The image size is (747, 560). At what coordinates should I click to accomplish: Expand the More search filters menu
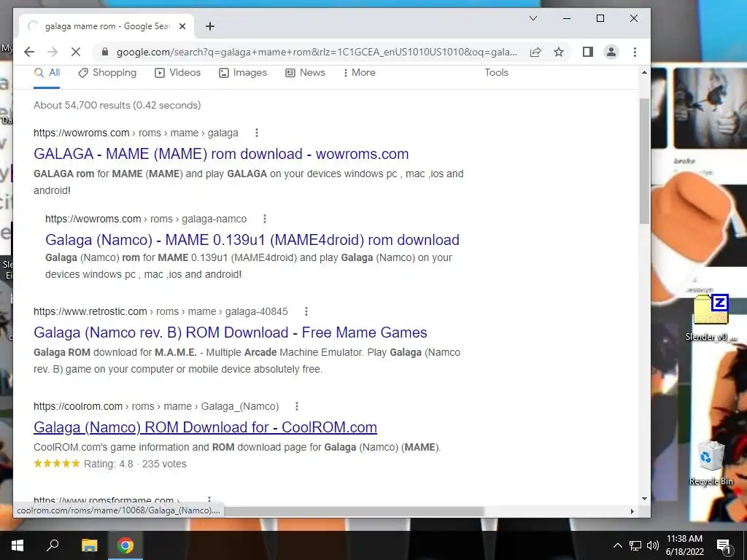(359, 73)
